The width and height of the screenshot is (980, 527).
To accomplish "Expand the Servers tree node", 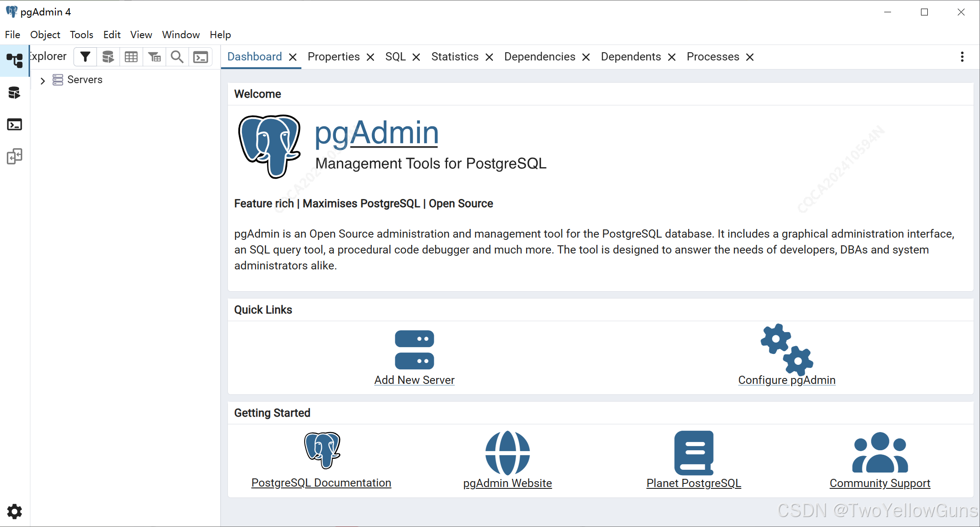I will coord(43,81).
